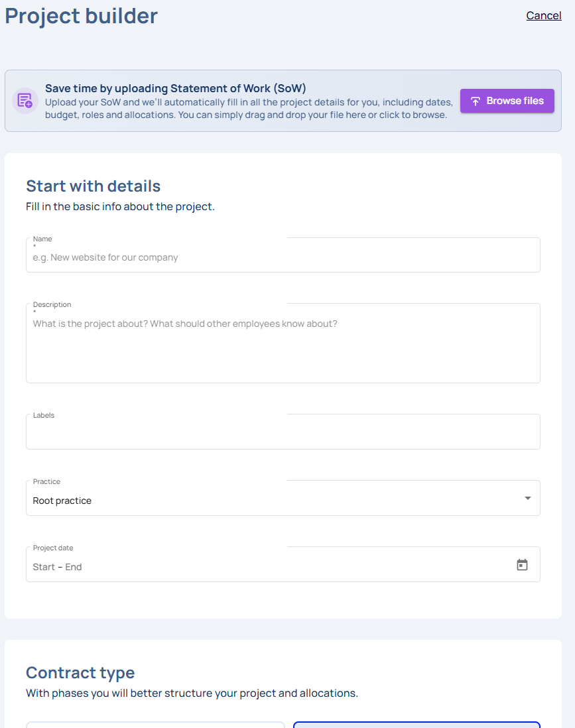Open the Practice dropdown showing Root practice
The image size is (575, 728).
[272, 501]
